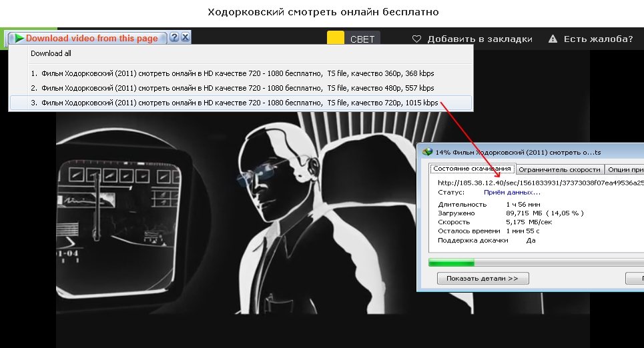Click the warning triangle complaint icon
Screen dimensions: 644x348
tap(553, 39)
